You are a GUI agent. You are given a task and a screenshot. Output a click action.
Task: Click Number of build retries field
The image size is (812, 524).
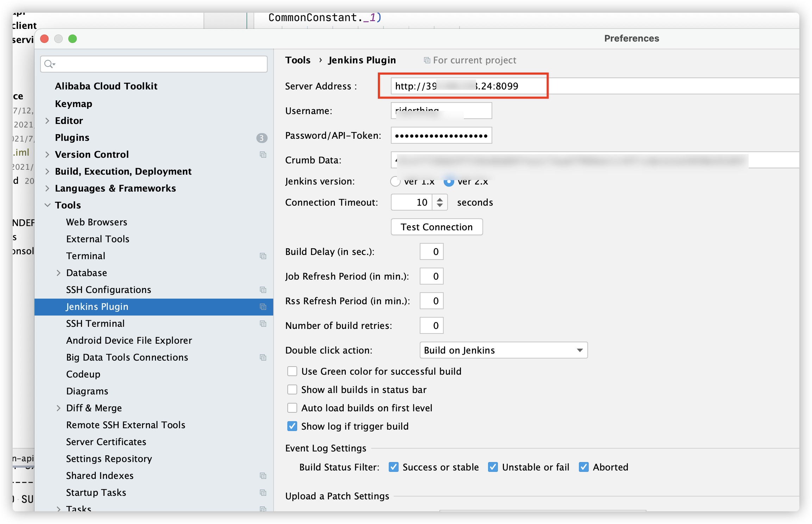click(x=431, y=326)
